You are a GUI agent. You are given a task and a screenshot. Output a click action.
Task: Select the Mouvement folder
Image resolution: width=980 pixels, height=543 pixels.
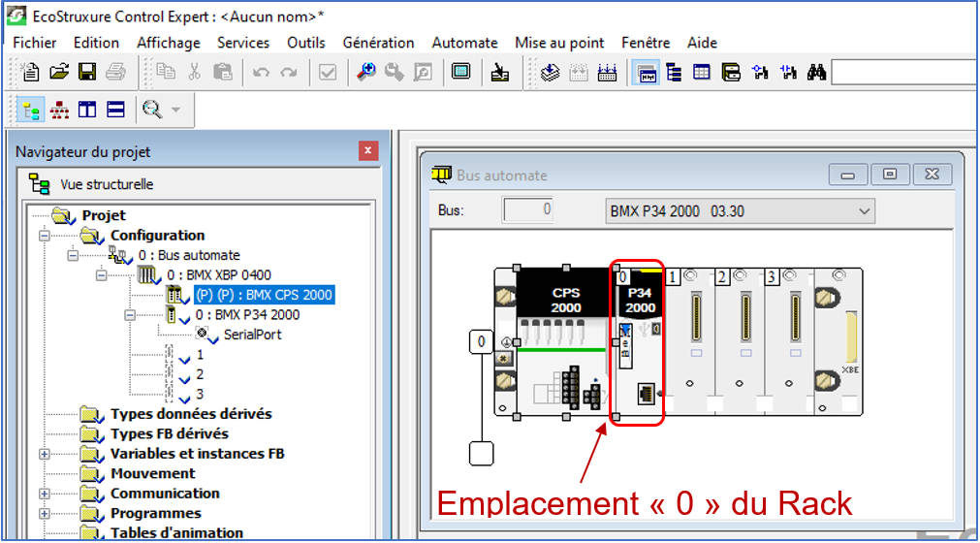pos(152,473)
